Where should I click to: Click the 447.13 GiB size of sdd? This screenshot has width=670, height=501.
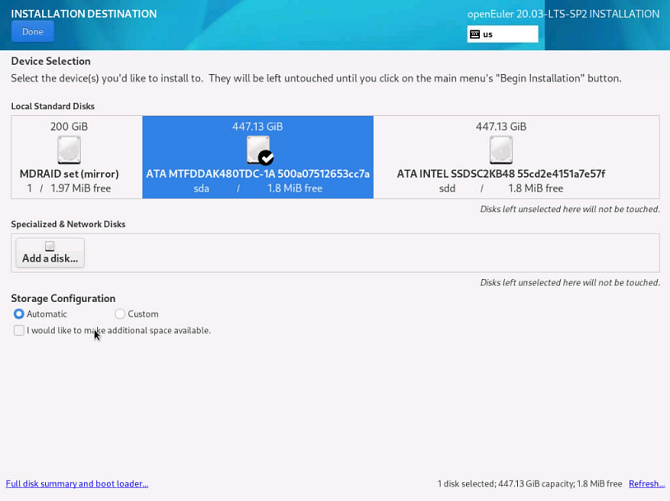(x=501, y=127)
